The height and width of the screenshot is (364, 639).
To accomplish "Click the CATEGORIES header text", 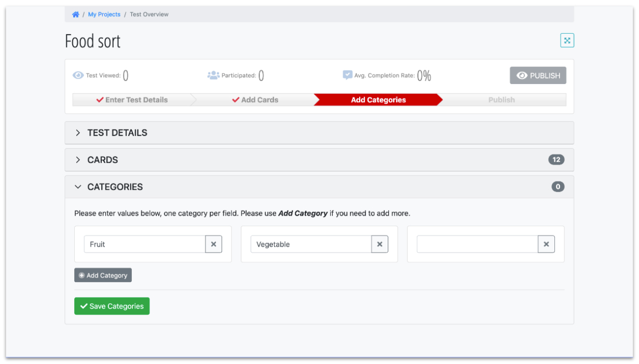I will 115,187.
